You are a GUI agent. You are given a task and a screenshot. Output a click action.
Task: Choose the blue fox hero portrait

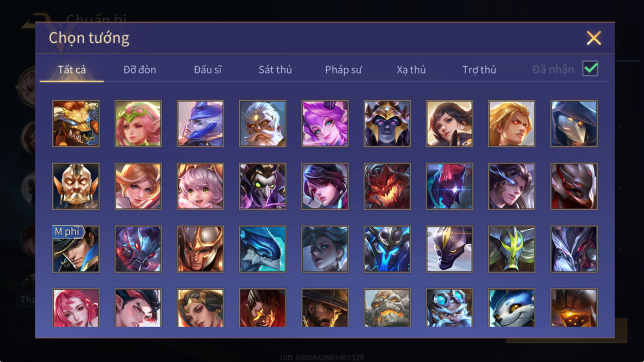[511, 308]
